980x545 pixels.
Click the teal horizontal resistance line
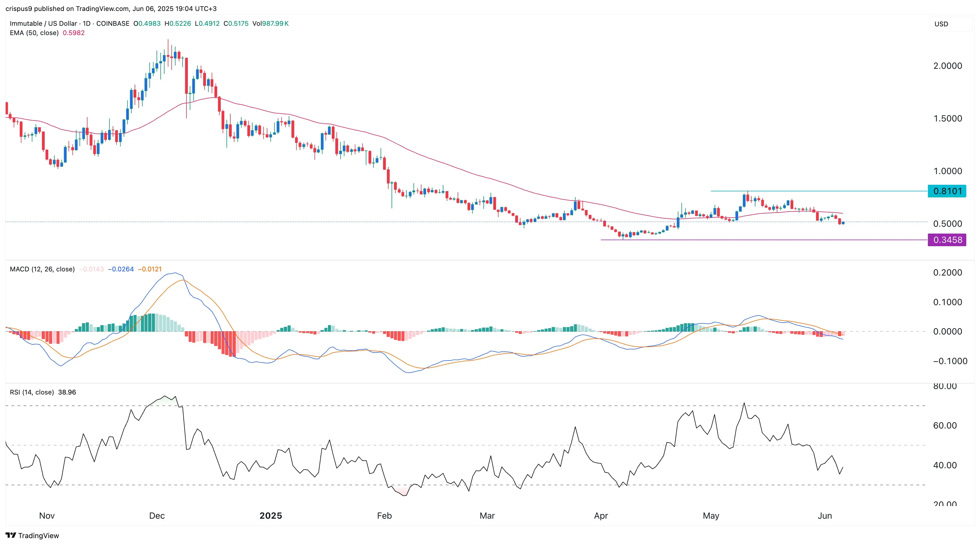pos(819,191)
